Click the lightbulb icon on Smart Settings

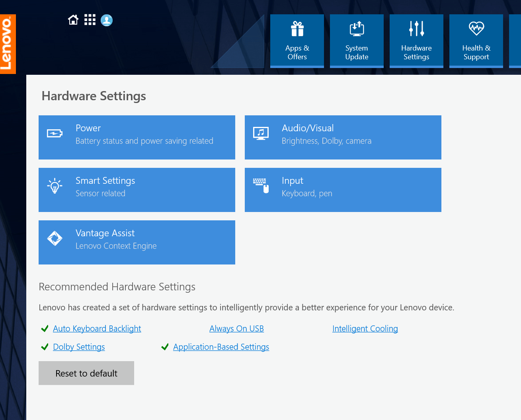55,186
